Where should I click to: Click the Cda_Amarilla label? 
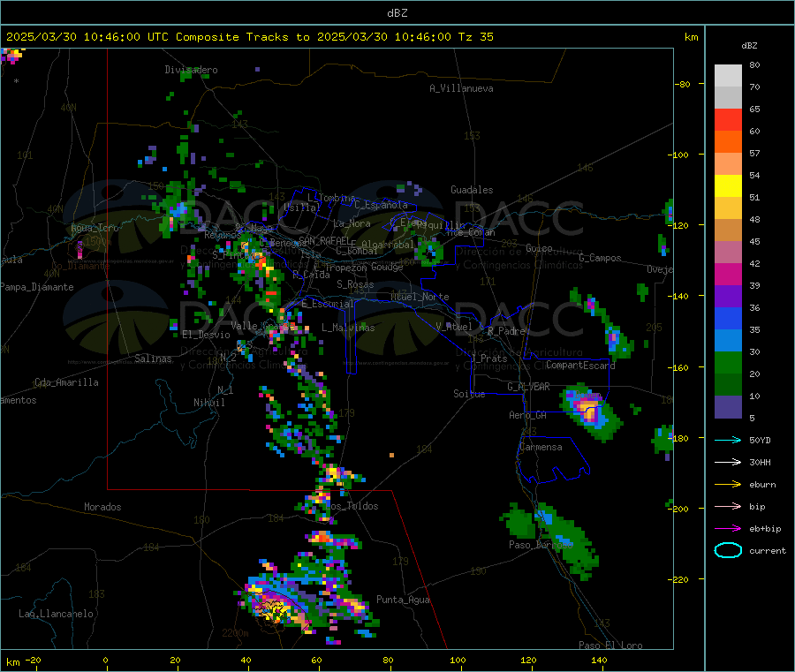point(66,382)
